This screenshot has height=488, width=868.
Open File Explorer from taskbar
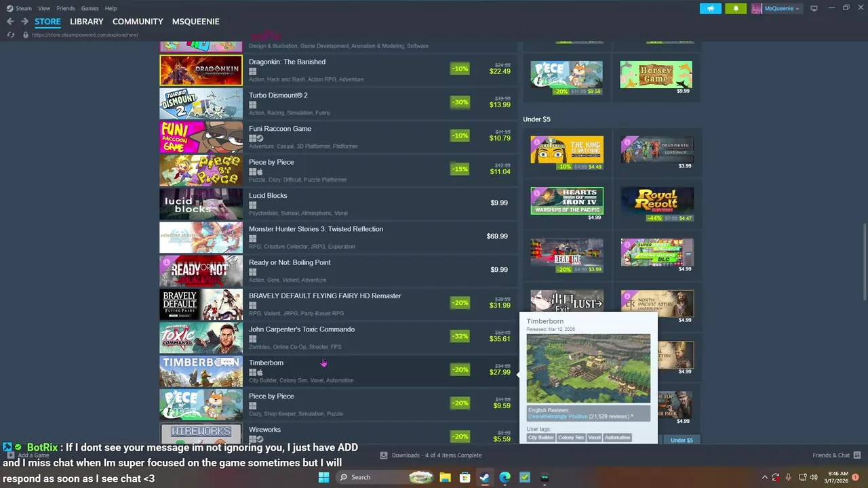point(446,477)
